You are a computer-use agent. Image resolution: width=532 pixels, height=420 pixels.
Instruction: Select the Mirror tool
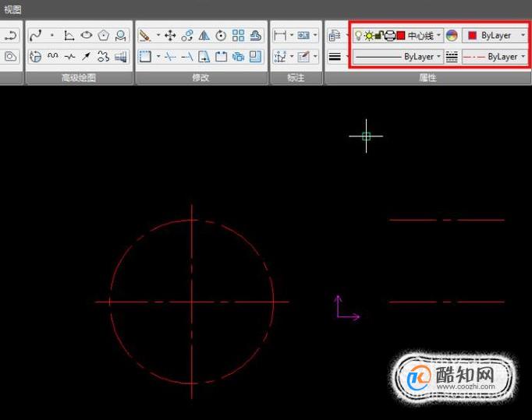pyautogui.click(x=204, y=35)
